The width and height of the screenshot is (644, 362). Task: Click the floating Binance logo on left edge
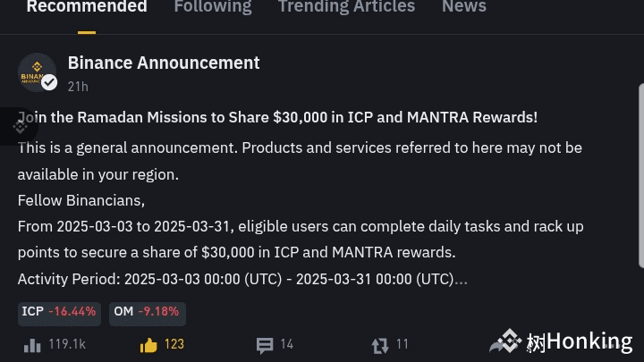[x=18, y=127]
